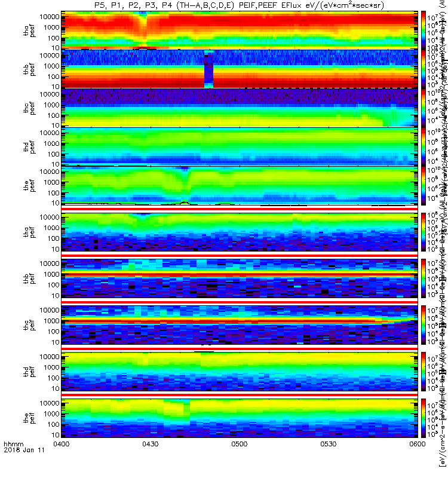Viewport: 448px width, 478px height.
Task: Click the 100 tick in thc peef panel
Action: click(53, 115)
